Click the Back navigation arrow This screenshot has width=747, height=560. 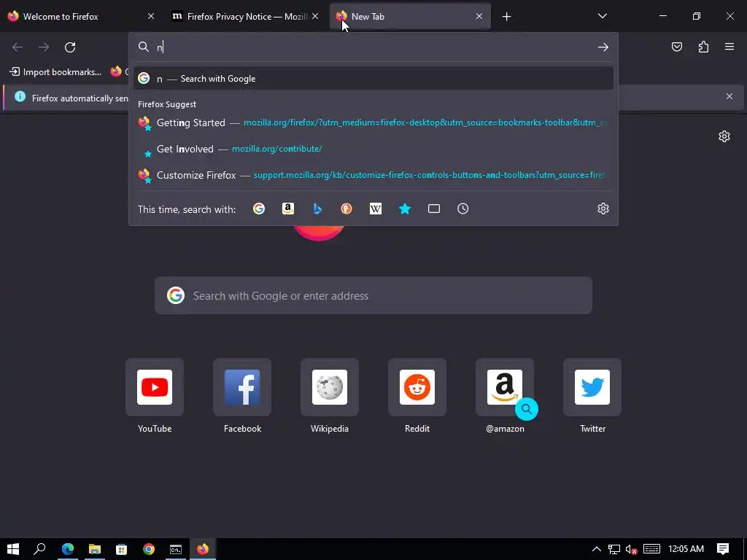pos(18,47)
